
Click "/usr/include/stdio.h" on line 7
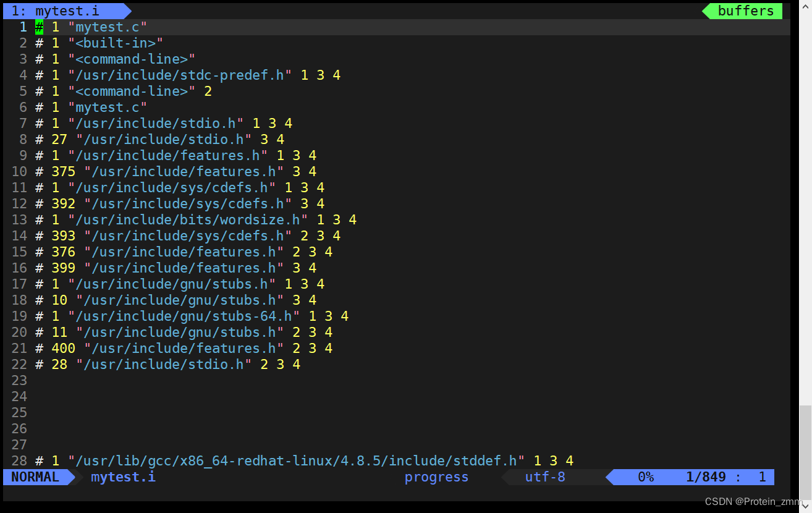click(x=156, y=123)
